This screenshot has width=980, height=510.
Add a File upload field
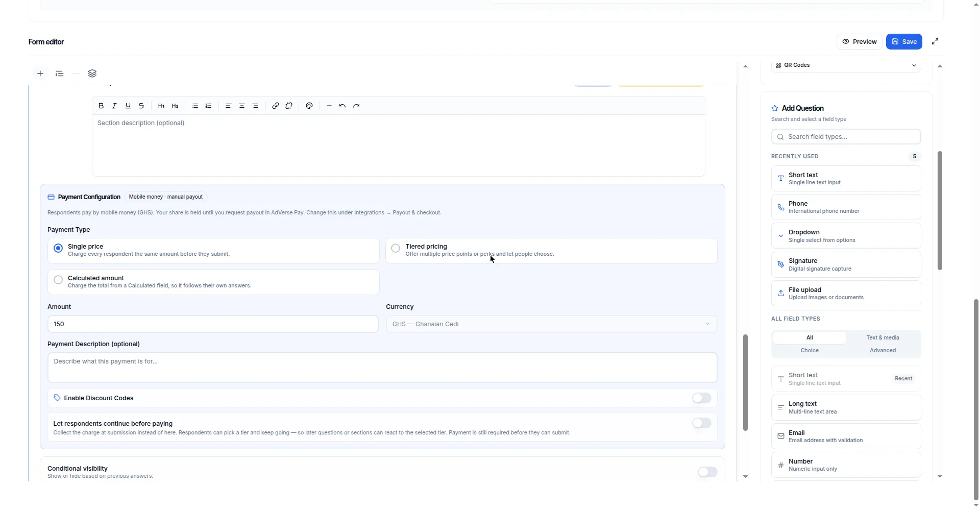[x=846, y=294]
